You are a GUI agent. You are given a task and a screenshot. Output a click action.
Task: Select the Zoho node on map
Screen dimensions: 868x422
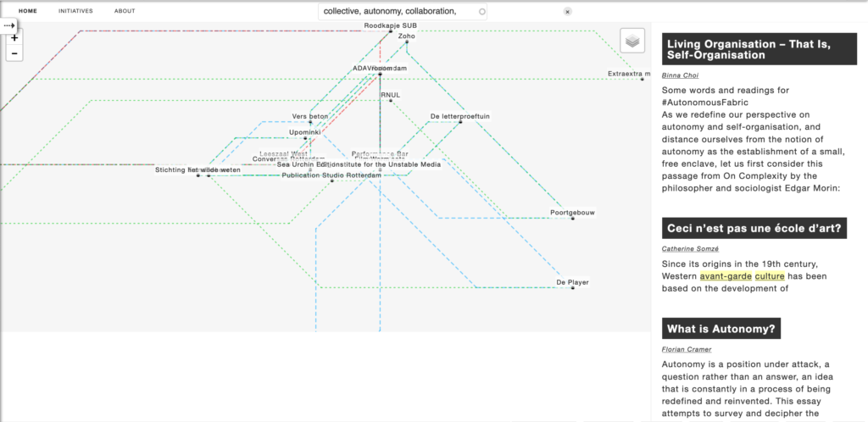407,42
